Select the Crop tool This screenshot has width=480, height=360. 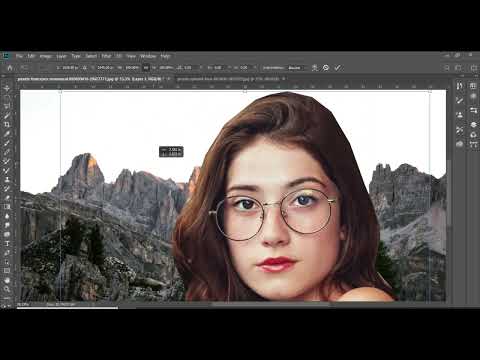7,124
